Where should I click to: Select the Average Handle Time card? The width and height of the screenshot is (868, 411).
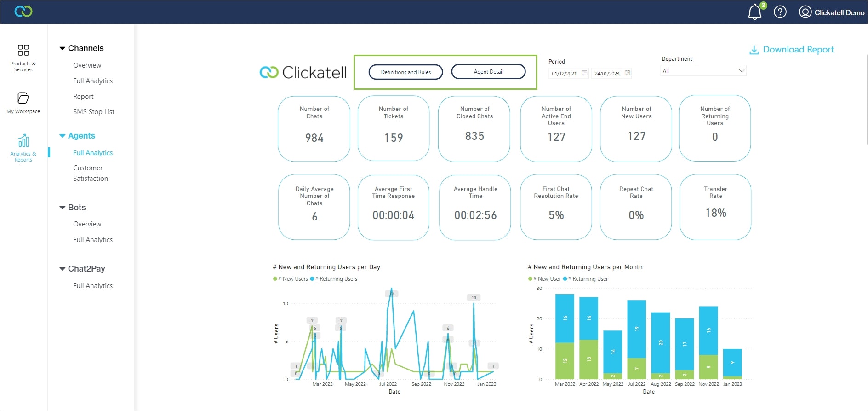pyautogui.click(x=475, y=208)
